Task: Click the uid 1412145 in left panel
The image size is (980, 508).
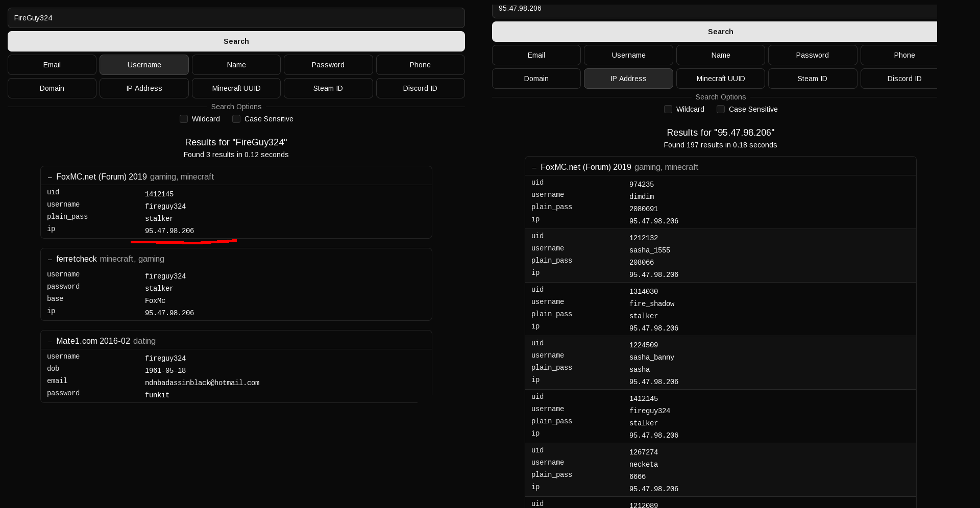Action: point(159,194)
